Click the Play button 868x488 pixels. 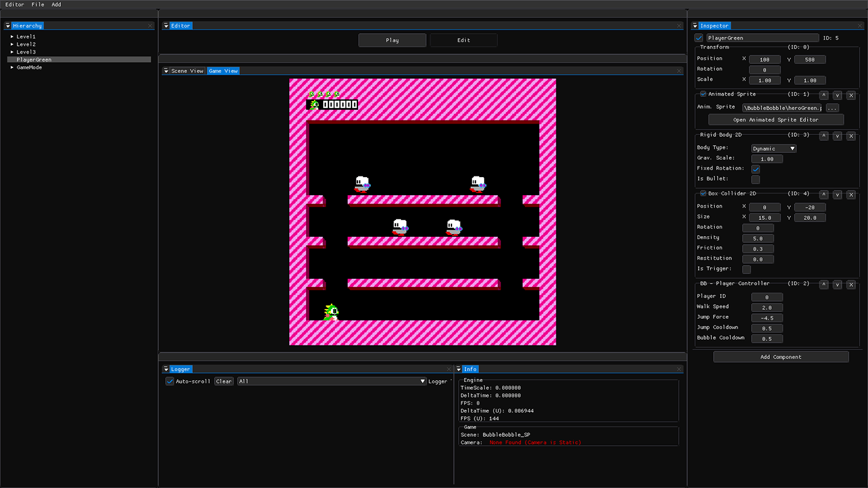[x=392, y=40]
